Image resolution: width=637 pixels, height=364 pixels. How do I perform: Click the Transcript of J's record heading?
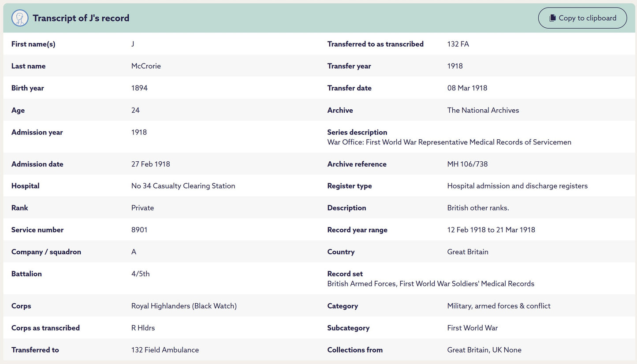click(x=81, y=18)
